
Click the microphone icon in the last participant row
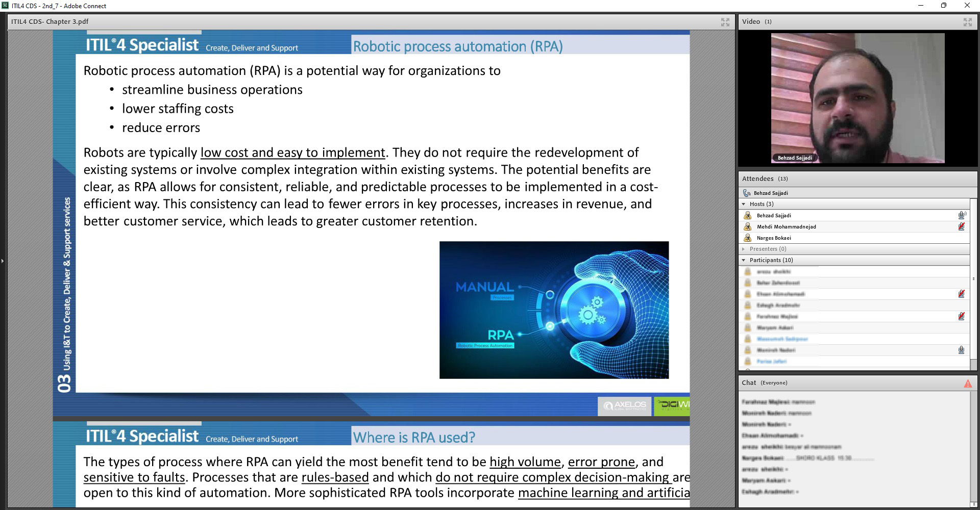(961, 350)
